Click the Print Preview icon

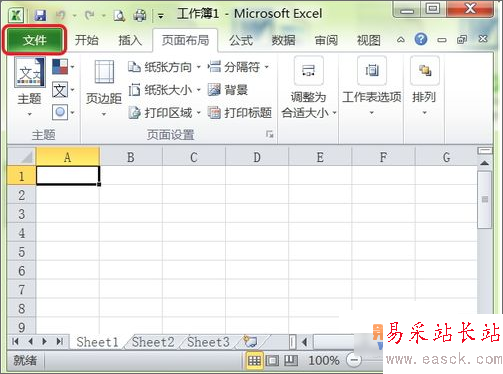click(x=119, y=15)
